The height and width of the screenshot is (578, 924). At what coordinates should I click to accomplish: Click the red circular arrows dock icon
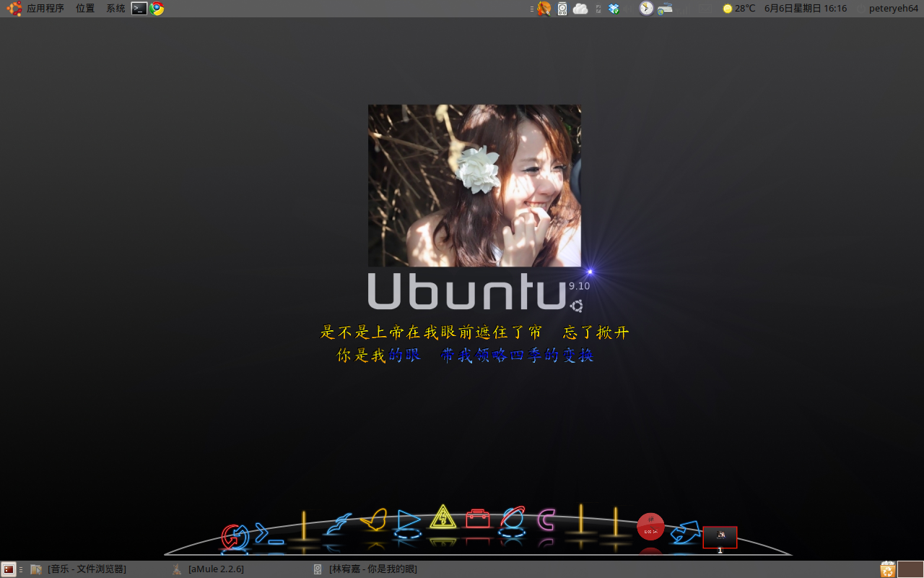click(x=235, y=537)
